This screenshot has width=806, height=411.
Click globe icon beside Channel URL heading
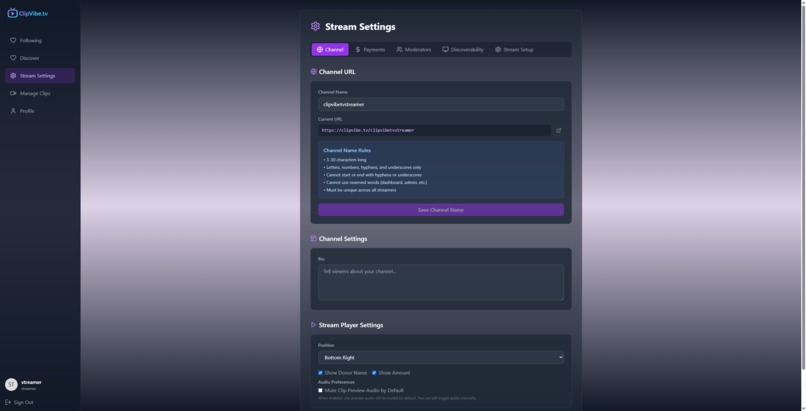pyautogui.click(x=314, y=72)
